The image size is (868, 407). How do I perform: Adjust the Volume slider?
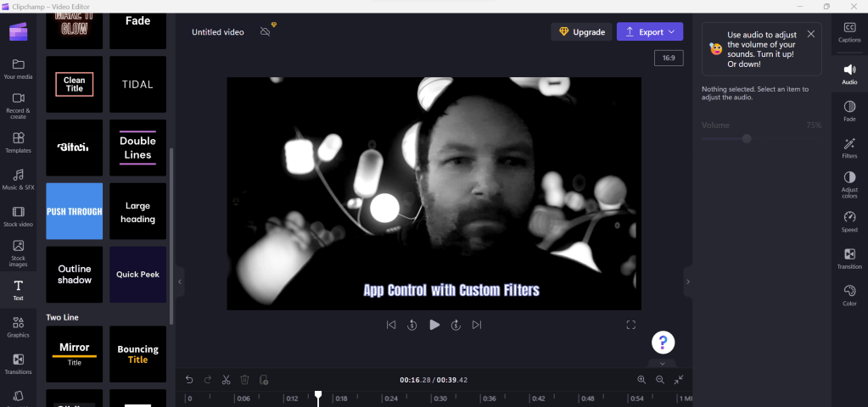[x=747, y=138]
